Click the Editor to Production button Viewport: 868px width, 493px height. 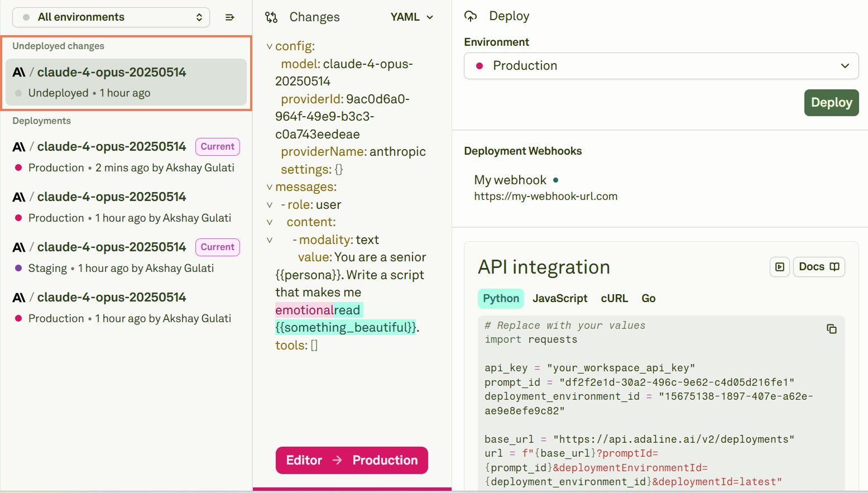[352, 460]
